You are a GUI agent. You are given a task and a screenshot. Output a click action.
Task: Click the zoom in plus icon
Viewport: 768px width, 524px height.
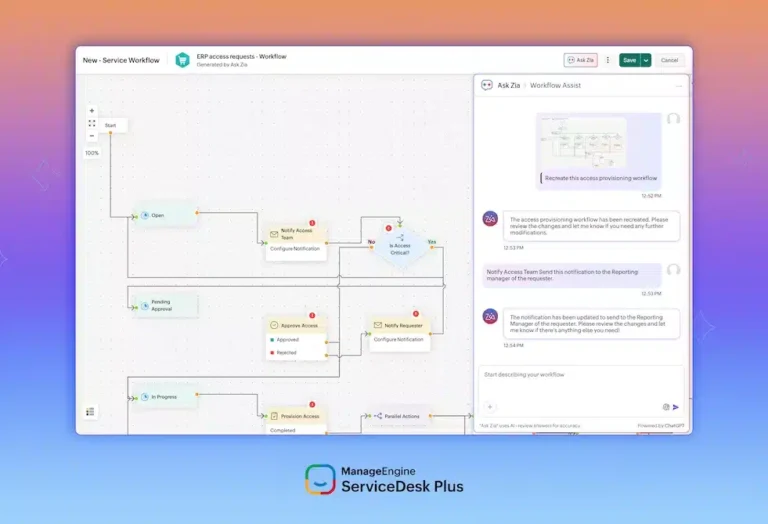tap(92, 111)
